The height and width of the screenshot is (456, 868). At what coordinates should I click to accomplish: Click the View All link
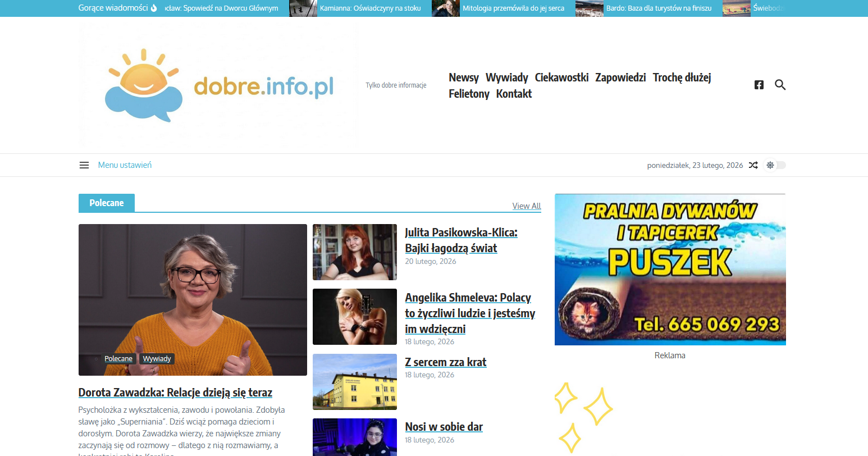point(527,206)
